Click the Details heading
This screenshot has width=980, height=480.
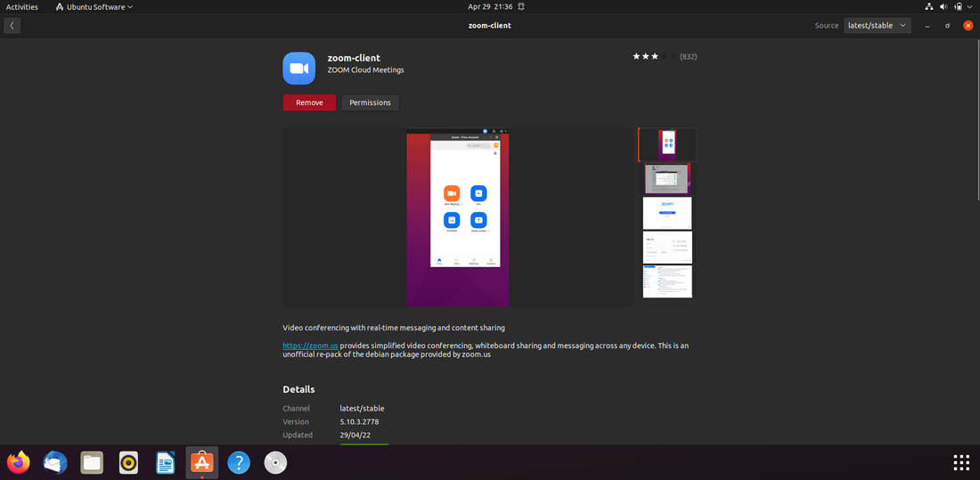coord(298,389)
